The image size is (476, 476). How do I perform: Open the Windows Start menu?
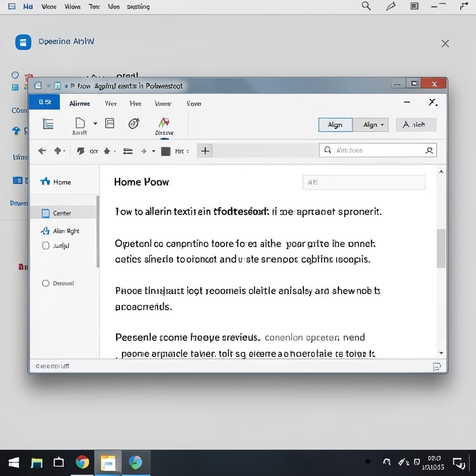click(x=13, y=463)
